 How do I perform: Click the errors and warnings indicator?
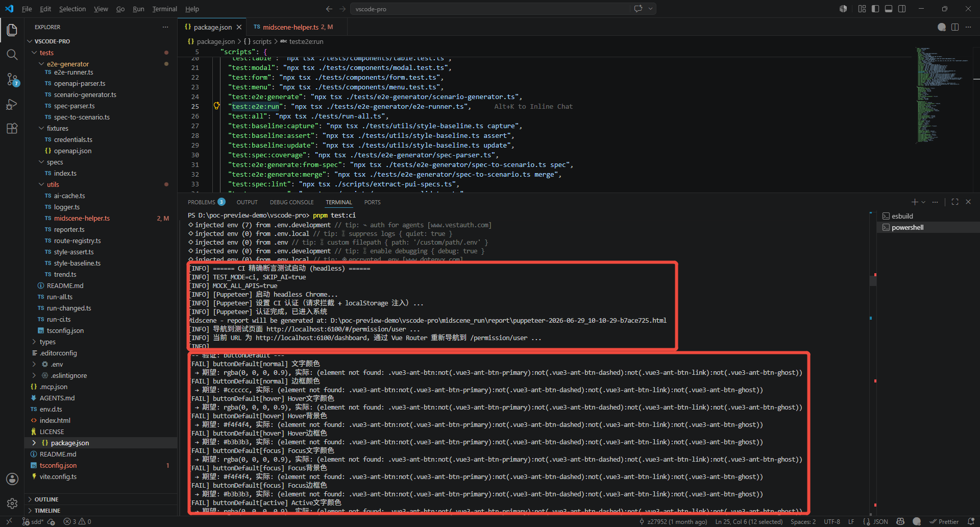[77, 521]
